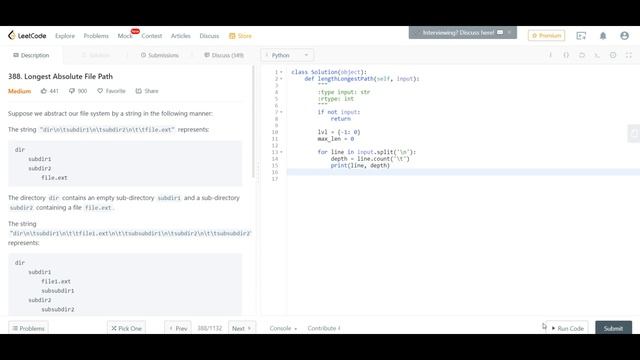
Task: Expand the Console panel
Action: [283, 328]
